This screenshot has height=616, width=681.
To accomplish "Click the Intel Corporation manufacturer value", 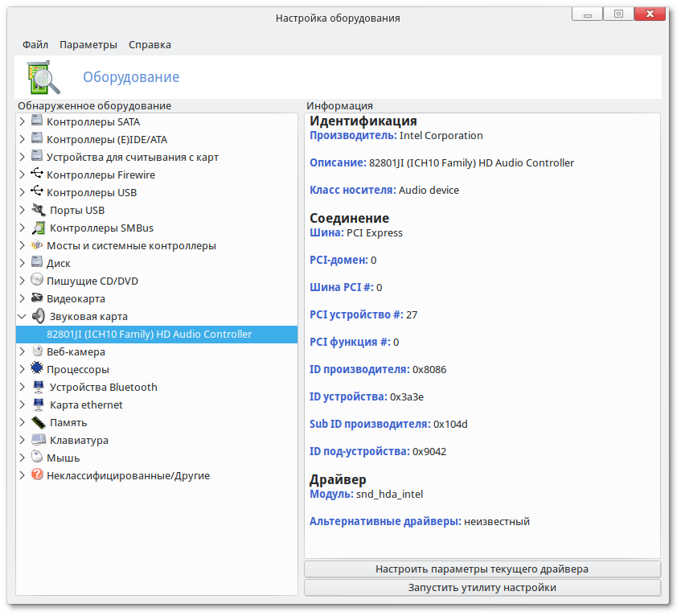I will [x=441, y=136].
